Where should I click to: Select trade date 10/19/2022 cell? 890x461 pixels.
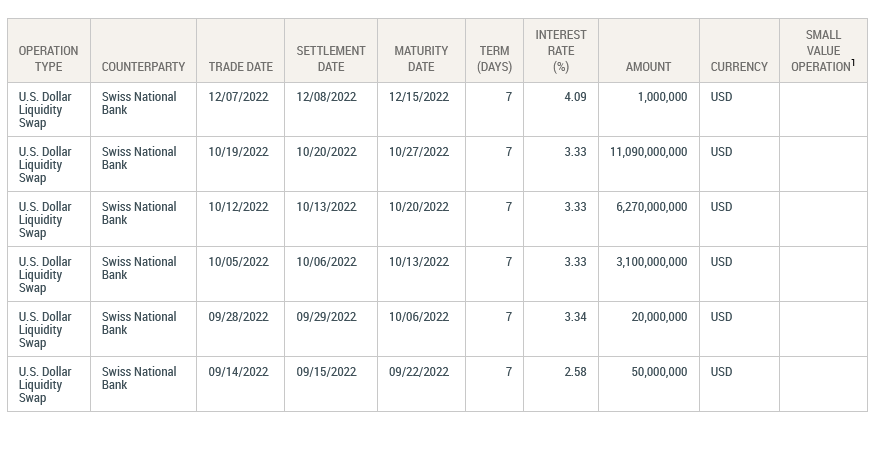tap(241, 164)
